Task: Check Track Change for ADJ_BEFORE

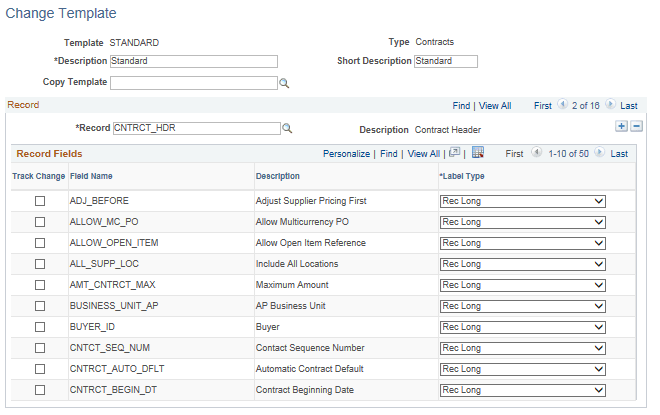Action: 40,201
